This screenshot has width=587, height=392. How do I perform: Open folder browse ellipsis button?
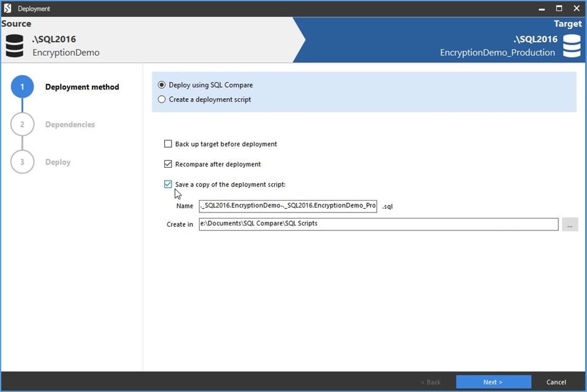pyautogui.click(x=570, y=224)
